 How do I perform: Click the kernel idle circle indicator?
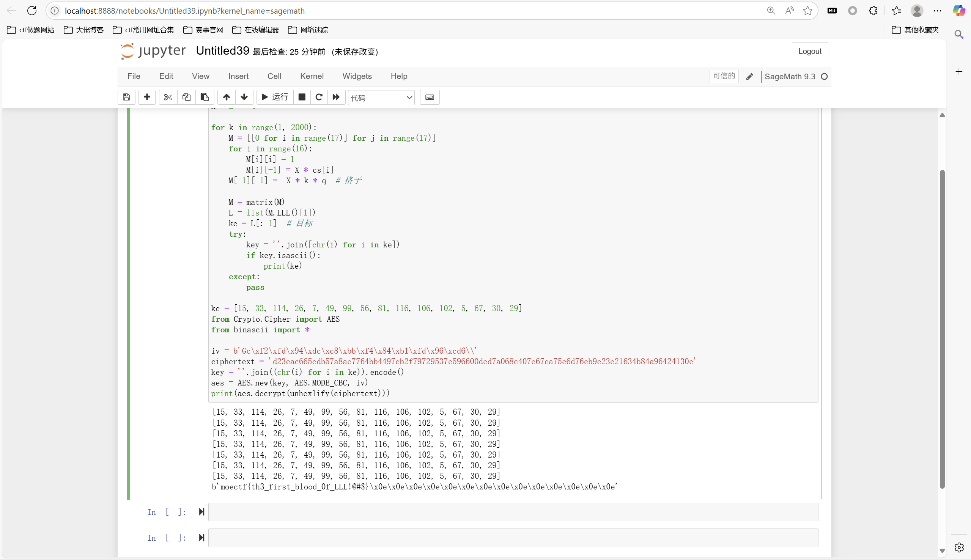pos(824,77)
